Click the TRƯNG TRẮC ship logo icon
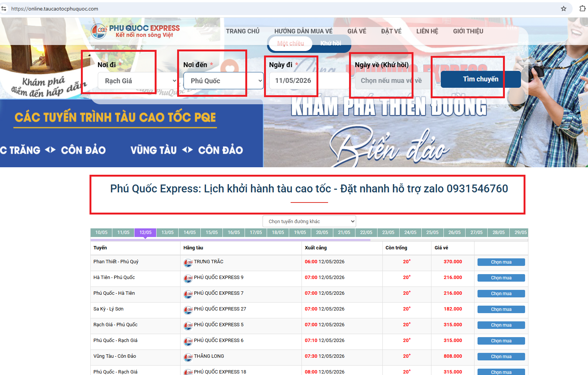 pyautogui.click(x=188, y=262)
